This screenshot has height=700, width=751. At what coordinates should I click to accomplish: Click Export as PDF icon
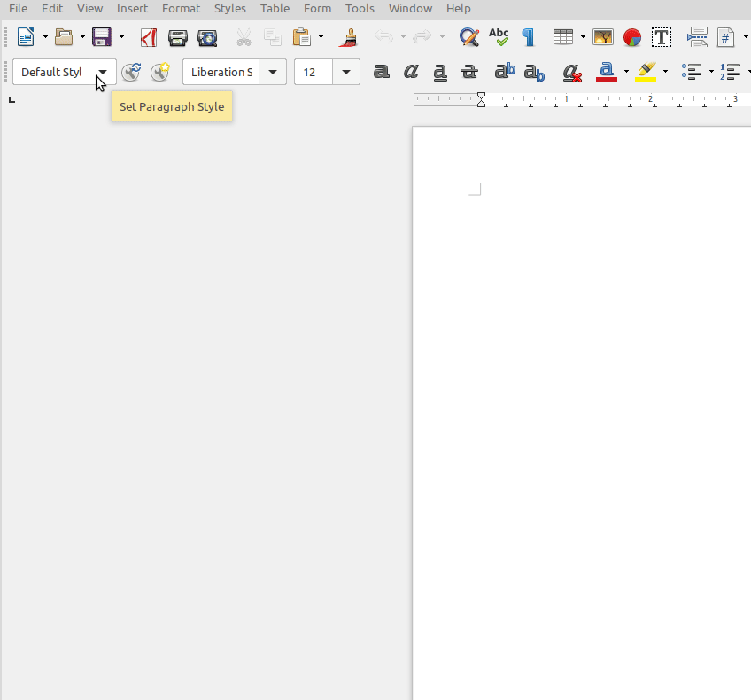point(148,37)
